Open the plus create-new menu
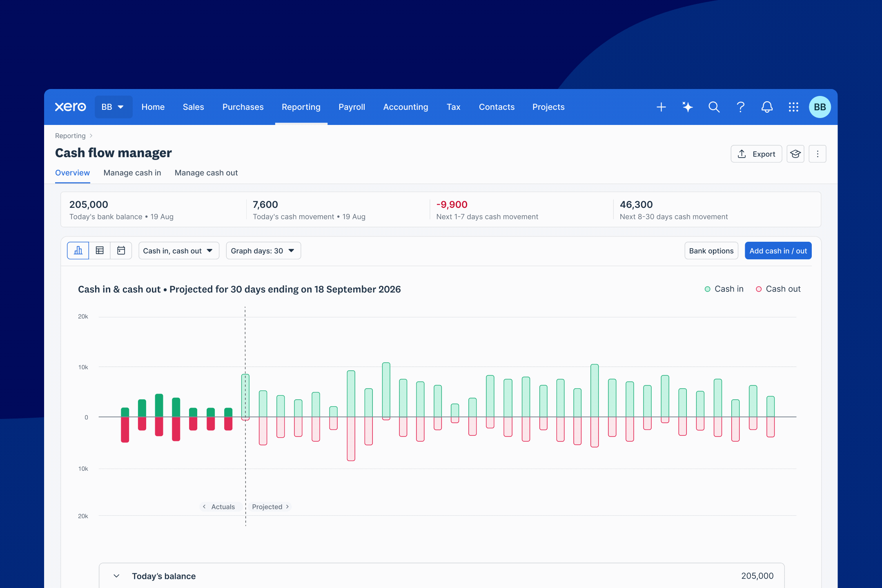Screen dimensions: 882x588 (x=661, y=107)
